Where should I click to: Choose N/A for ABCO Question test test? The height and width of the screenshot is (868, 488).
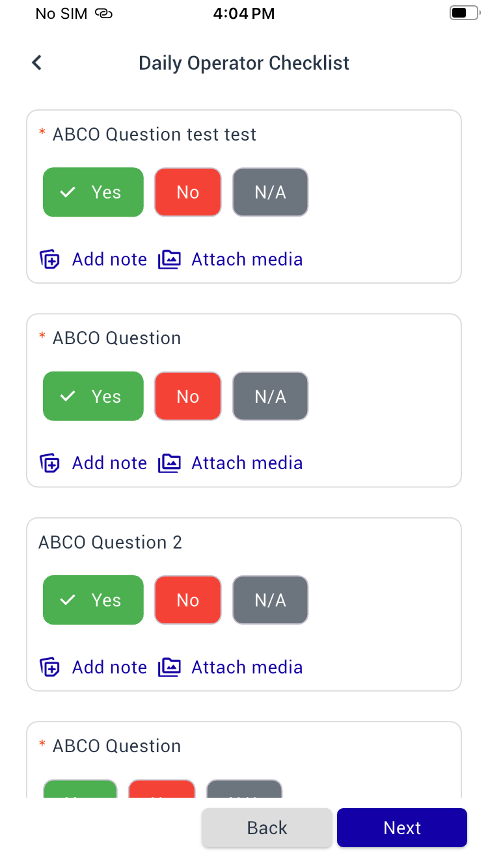(270, 193)
